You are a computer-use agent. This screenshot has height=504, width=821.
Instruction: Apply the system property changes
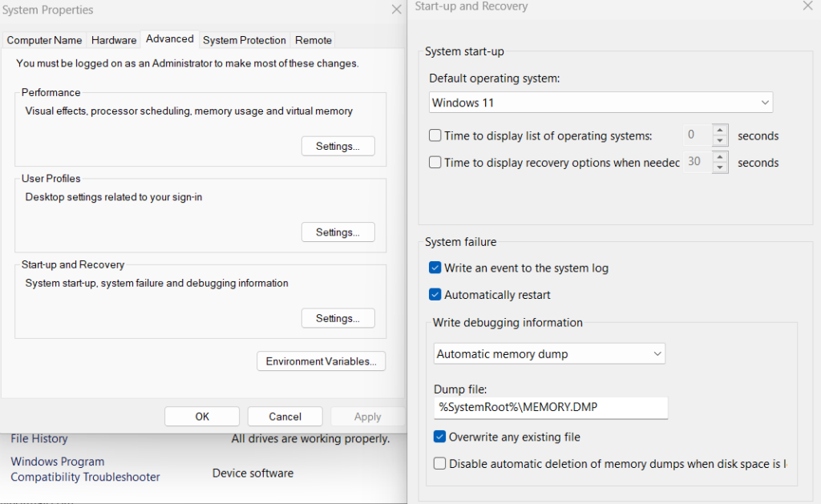367,416
